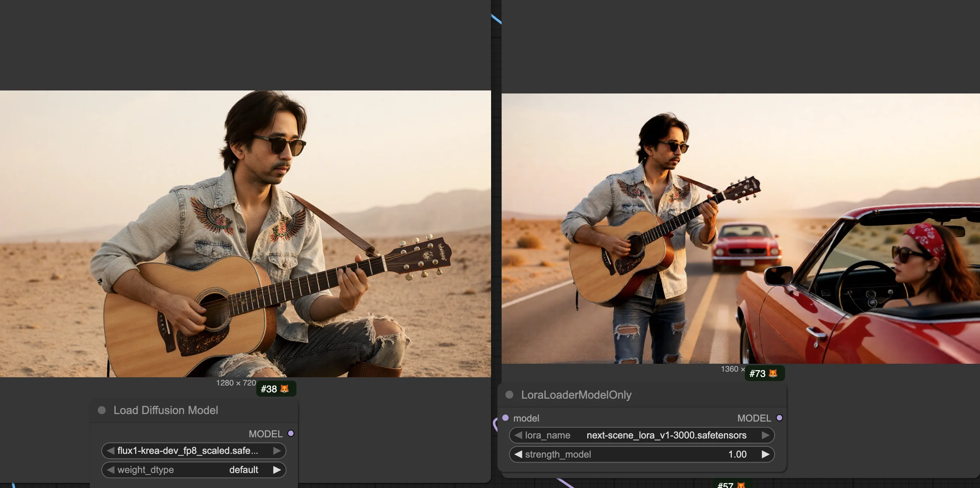The image size is (980, 488).
Task: Click the model input dot on LoraLoaderModelOnly
Action: [505, 418]
